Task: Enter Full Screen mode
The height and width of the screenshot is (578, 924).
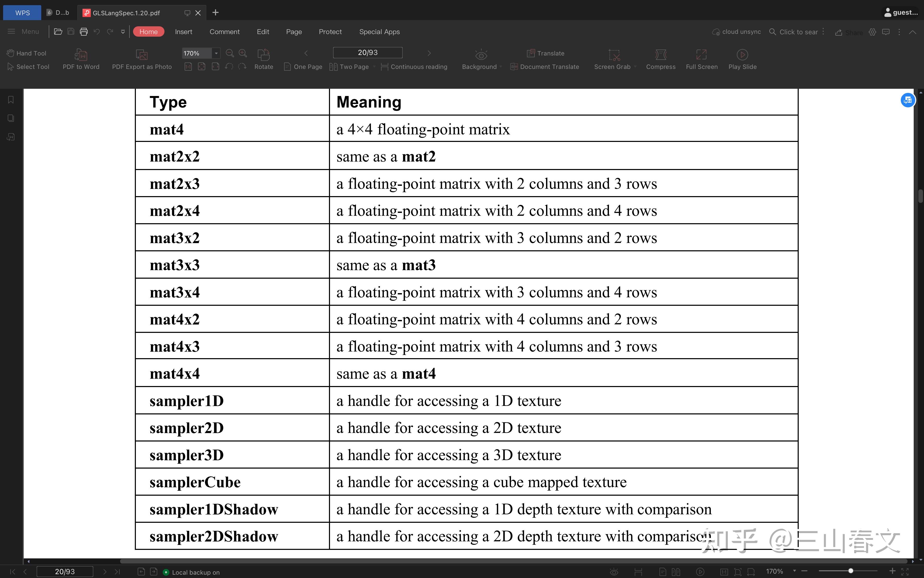Action: [702, 59]
